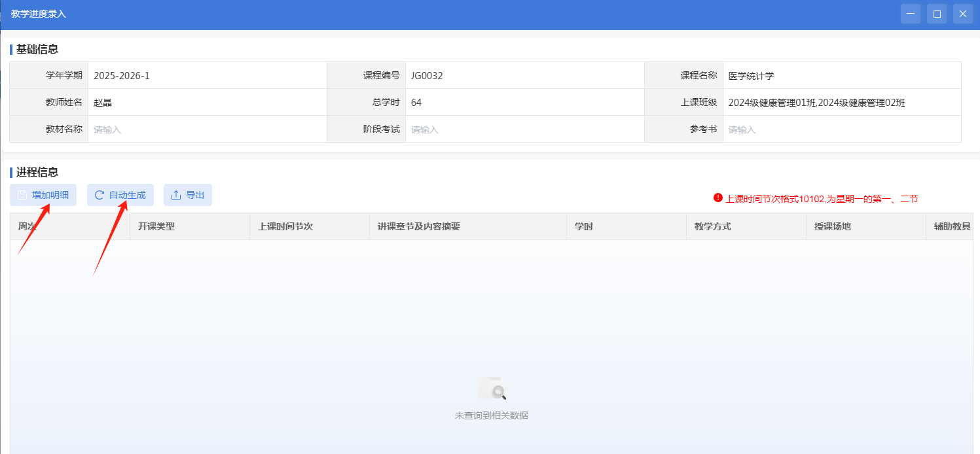Image resolution: width=980 pixels, height=454 pixels.
Task: Click the 增加明细 button to add a detail row
Action: pos(43,195)
